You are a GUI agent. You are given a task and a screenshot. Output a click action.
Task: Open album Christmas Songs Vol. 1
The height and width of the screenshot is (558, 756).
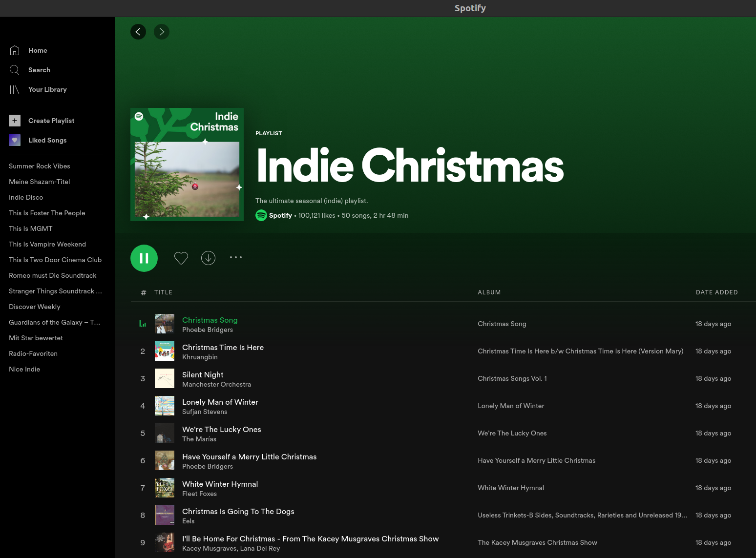click(x=512, y=378)
